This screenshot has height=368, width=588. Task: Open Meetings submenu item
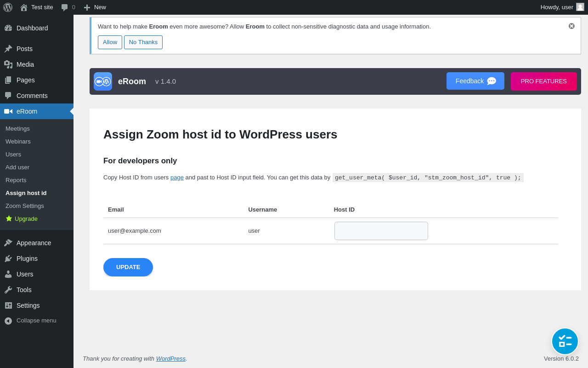(x=17, y=128)
